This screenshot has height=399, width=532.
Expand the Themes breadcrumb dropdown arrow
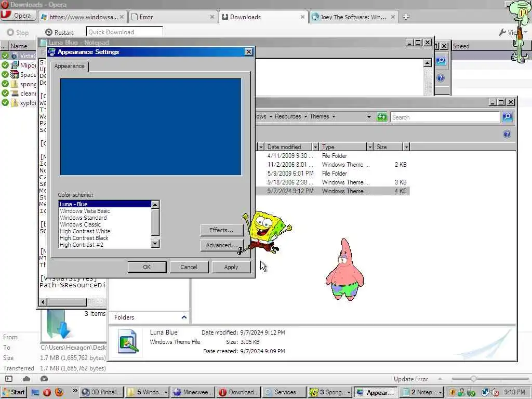pyautogui.click(x=334, y=117)
